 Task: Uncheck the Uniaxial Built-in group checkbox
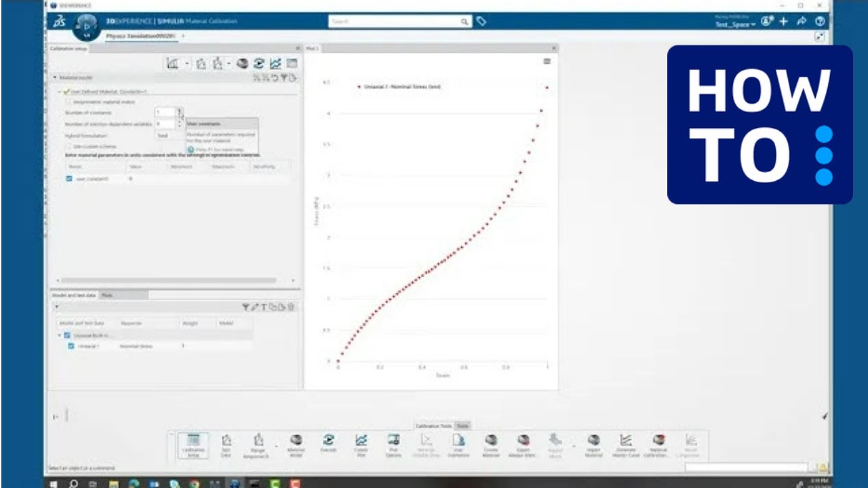coord(66,335)
